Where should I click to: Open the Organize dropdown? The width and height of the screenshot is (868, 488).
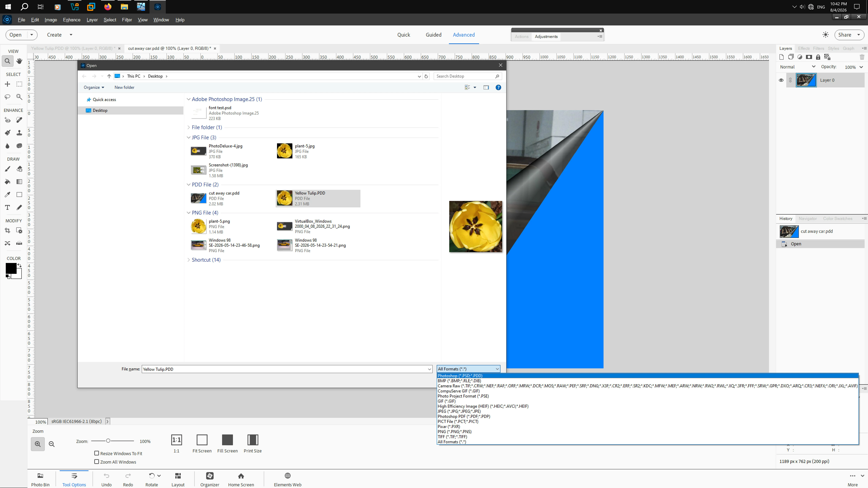point(94,88)
